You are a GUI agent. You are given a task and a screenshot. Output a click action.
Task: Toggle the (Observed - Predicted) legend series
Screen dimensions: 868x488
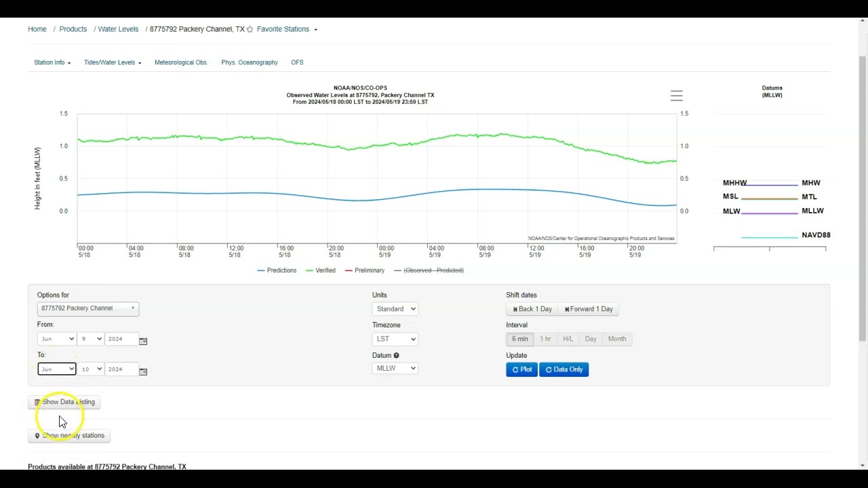point(429,270)
